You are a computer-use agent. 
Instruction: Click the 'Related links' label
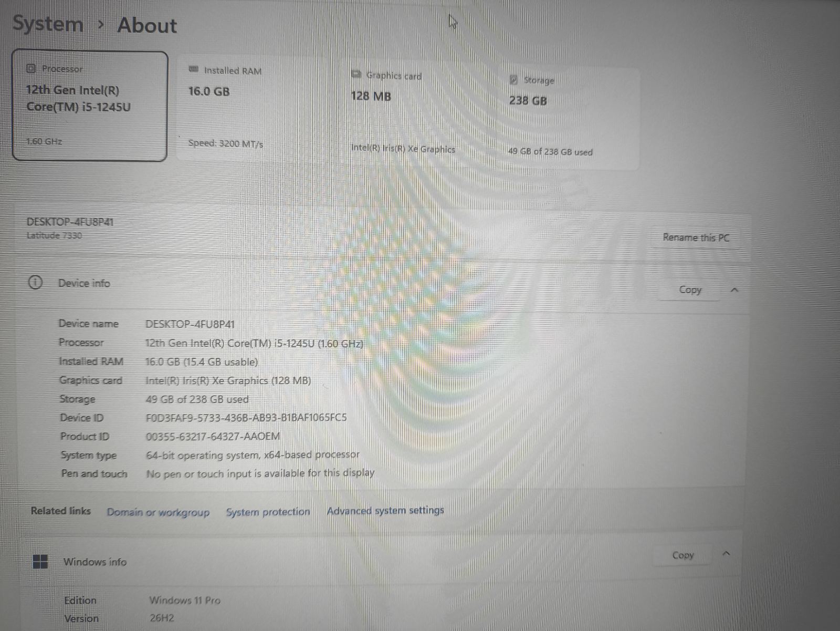[61, 511]
